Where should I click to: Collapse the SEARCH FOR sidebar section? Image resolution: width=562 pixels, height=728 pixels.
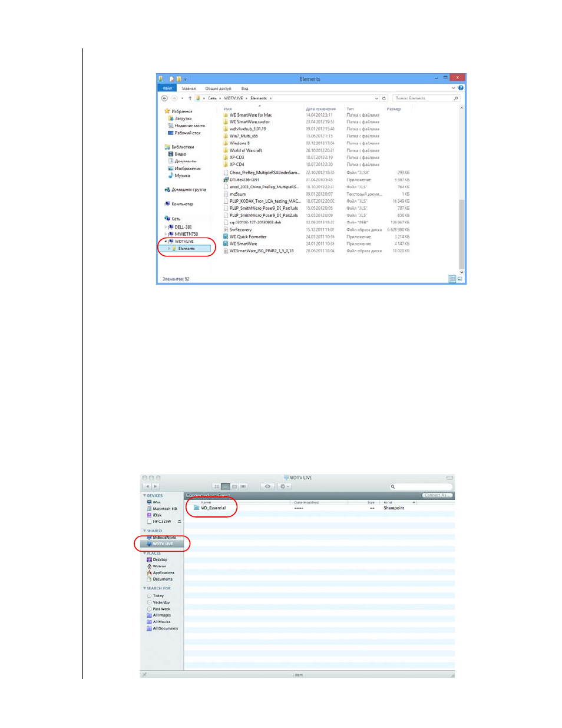(x=145, y=588)
